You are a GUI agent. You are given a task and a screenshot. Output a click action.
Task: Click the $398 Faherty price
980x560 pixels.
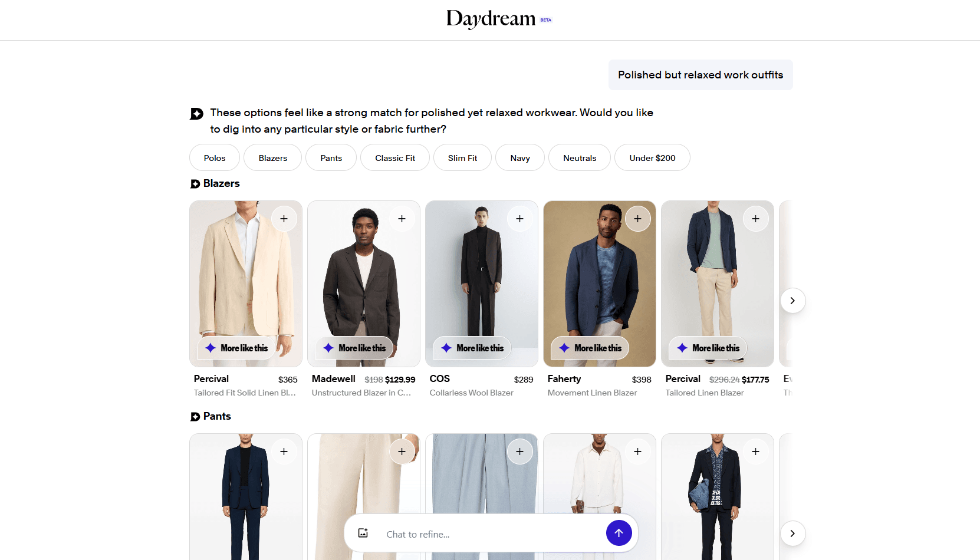[x=642, y=380]
